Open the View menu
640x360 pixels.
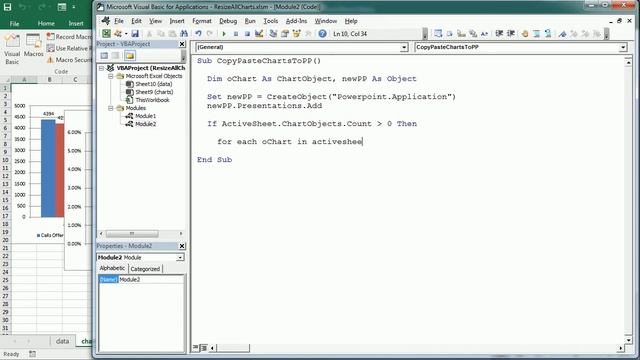[155, 21]
